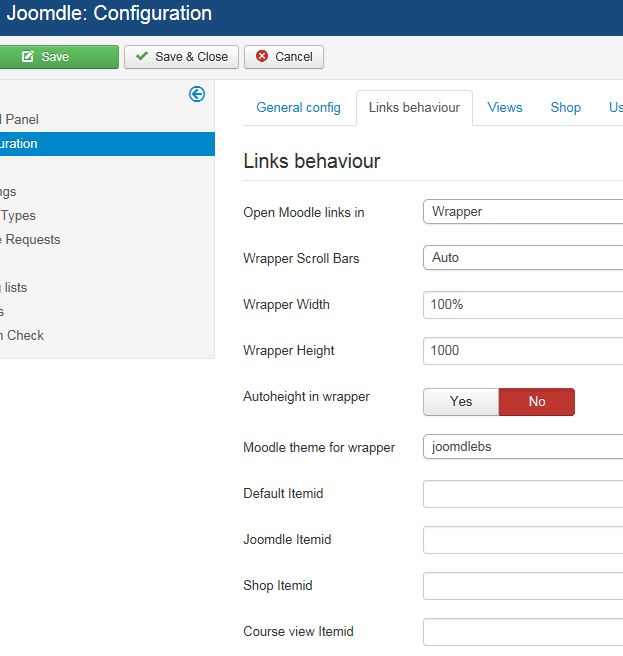Expand the Wrapper Scroll Bars dropdown
Image resolution: width=623 pixels, height=656 pixels.
522,258
